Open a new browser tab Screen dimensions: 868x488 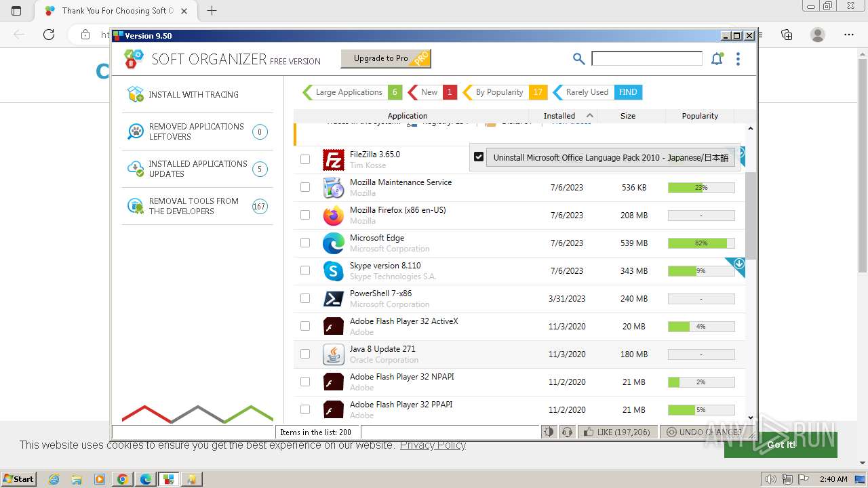(x=212, y=11)
